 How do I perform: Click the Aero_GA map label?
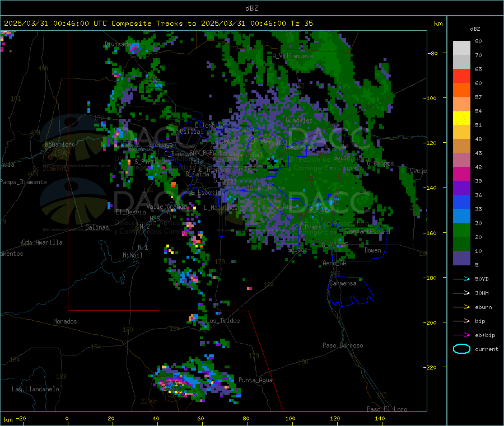(x=334, y=263)
